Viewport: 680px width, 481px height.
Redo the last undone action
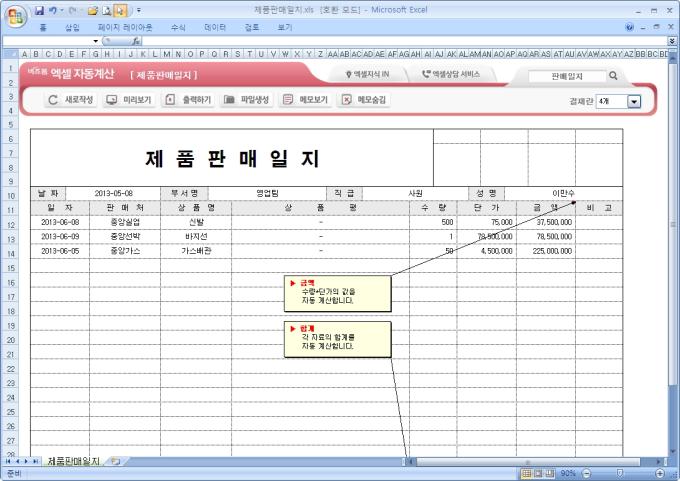pyautogui.click(x=72, y=10)
